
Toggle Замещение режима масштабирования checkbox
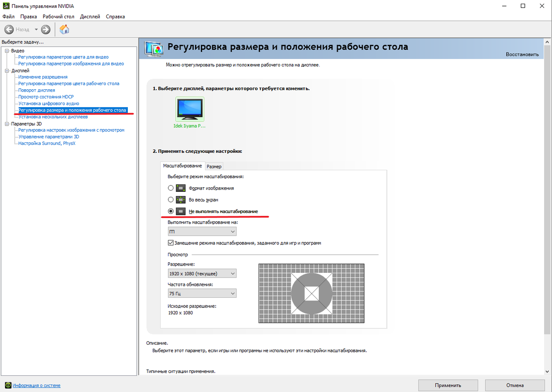click(x=171, y=243)
